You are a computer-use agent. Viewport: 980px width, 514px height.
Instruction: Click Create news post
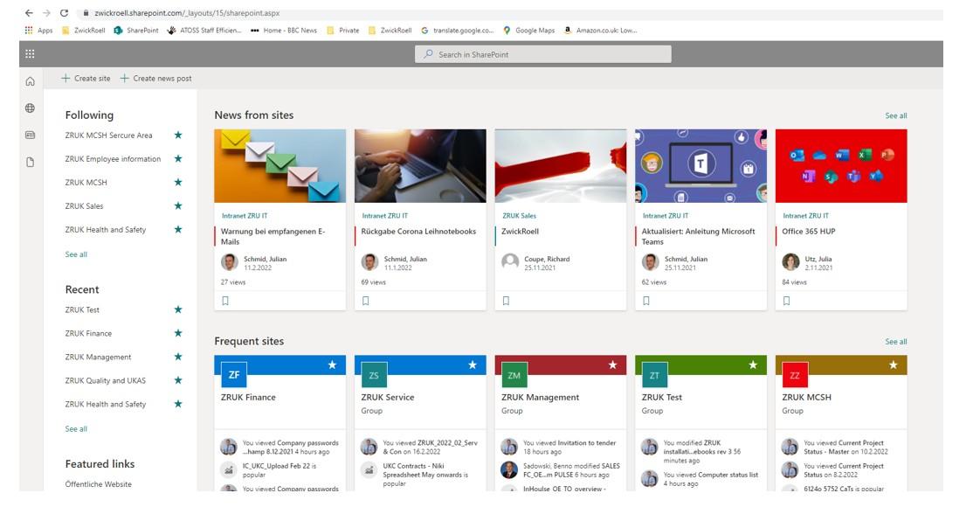[x=156, y=78]
